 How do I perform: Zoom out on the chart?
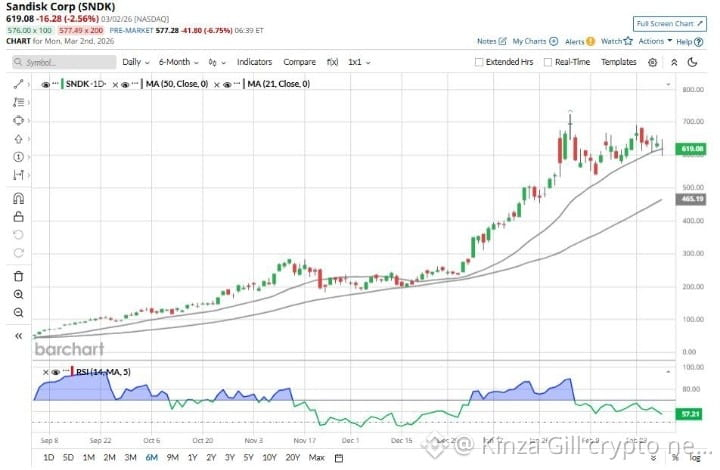coord(18,313)
